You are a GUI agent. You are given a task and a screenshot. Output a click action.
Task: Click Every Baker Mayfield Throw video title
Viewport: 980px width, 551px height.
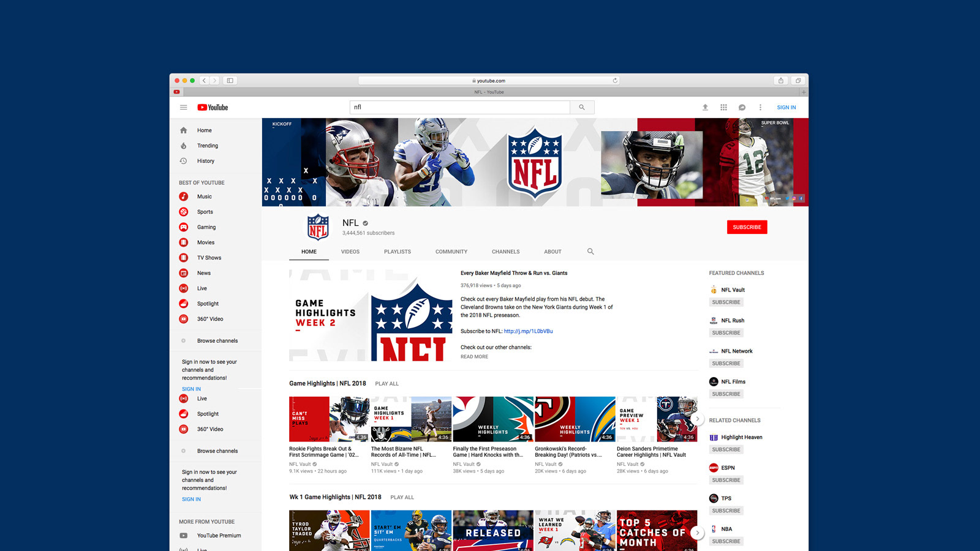click(514, 273)
